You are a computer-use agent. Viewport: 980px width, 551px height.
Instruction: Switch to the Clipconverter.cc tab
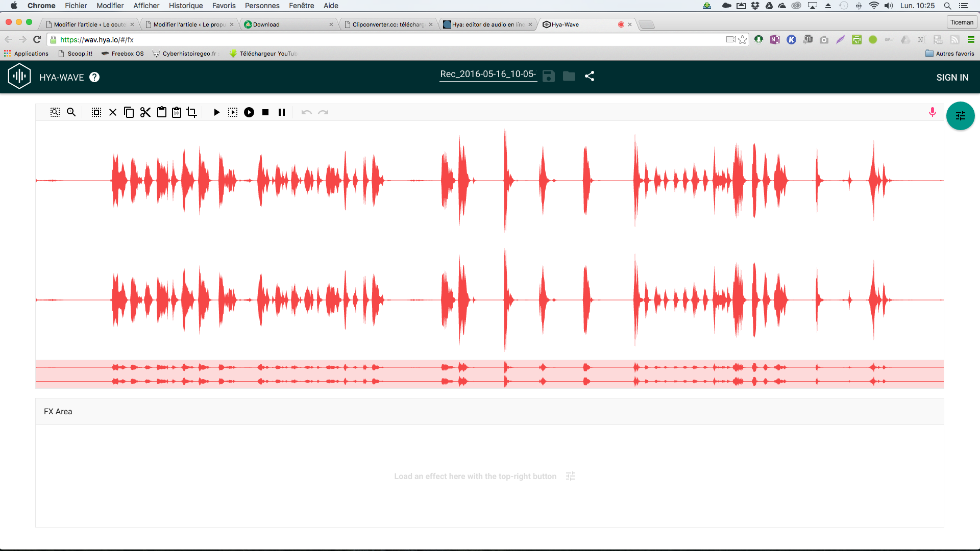[x=388, y=24]
